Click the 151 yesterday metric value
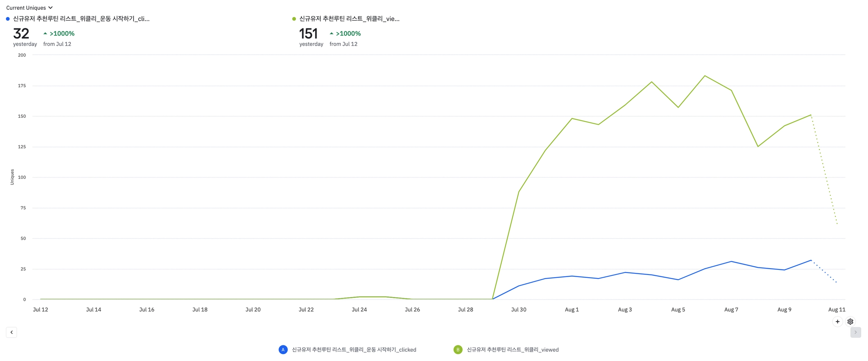This screenshot has width=868, height=361. pos(308,33)
